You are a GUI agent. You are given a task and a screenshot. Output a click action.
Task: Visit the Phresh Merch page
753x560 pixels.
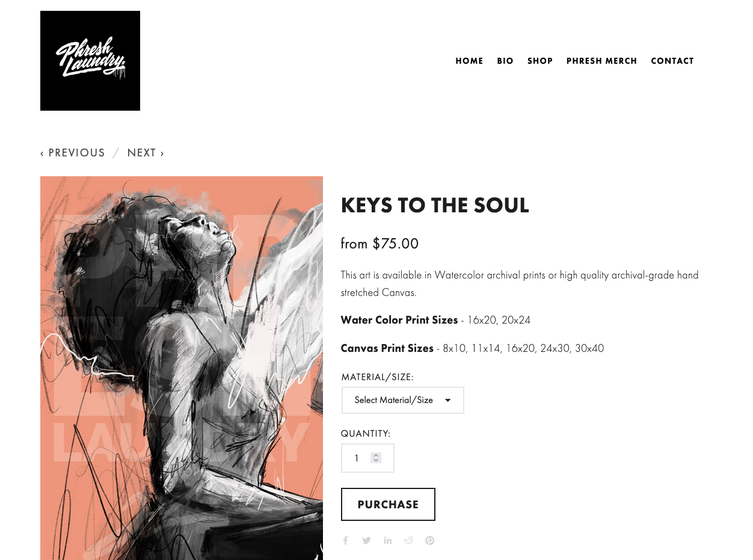click(601, 61)
